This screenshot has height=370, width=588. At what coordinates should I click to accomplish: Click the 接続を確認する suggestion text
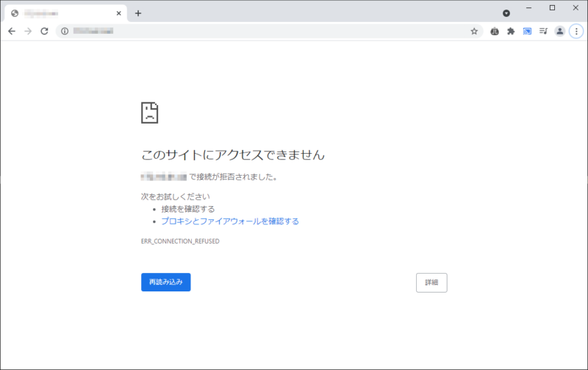[188, 209]
